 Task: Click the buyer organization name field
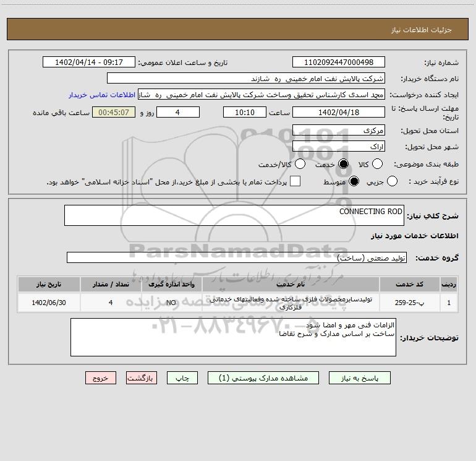246,78
